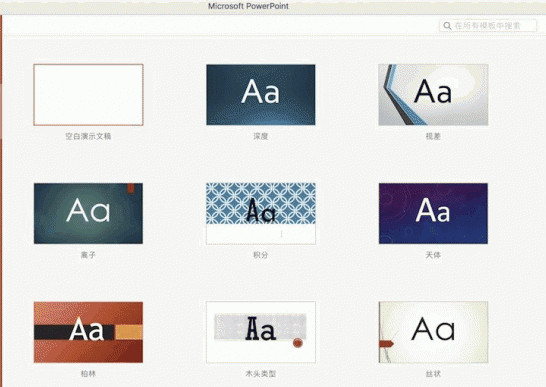Click the 积分 label text
The width and height of the screenshot is (546, 387).
click(x=261, y=255)
